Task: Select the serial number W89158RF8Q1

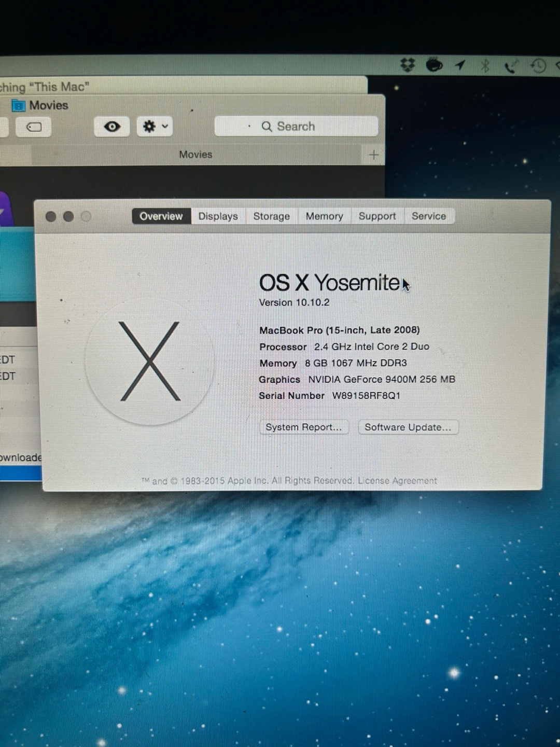Action: pyautogui.click(x=366, y=396)
